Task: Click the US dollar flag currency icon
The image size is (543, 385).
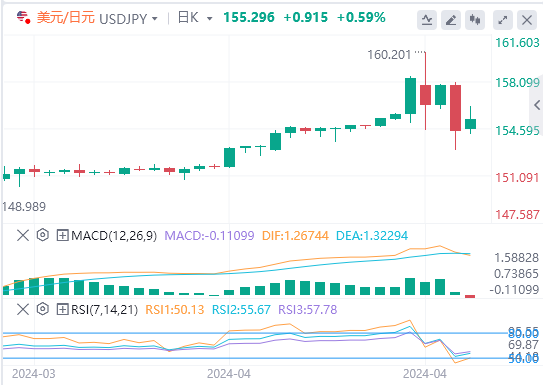Action: point(23,17)
